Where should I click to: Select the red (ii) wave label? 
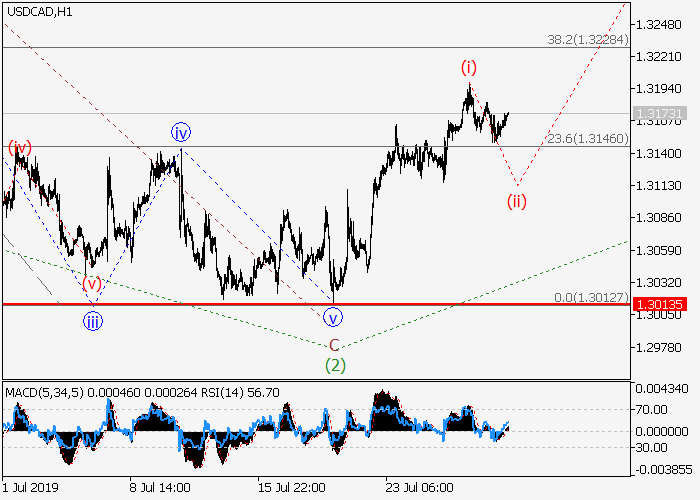click(516, 200)
